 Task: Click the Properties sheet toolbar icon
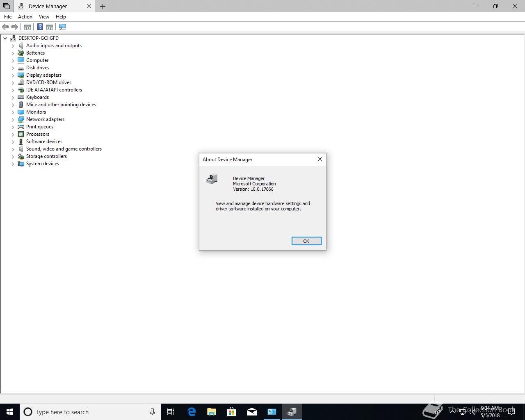50,27
